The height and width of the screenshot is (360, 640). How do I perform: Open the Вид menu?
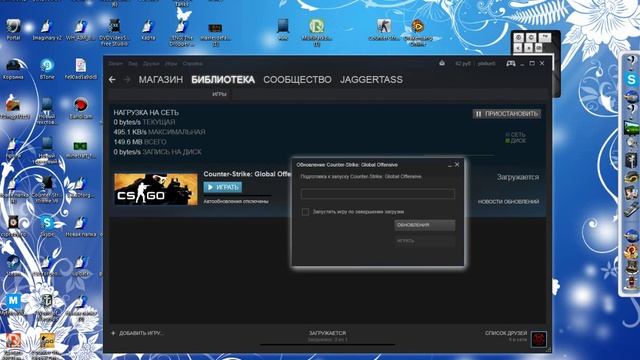[x=133, y=64]
